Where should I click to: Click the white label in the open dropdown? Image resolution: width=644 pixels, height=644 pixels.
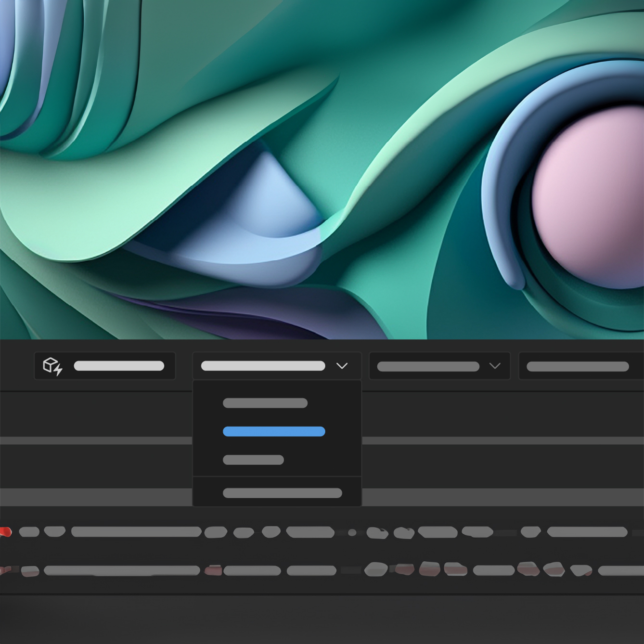[x=263, y=366]
